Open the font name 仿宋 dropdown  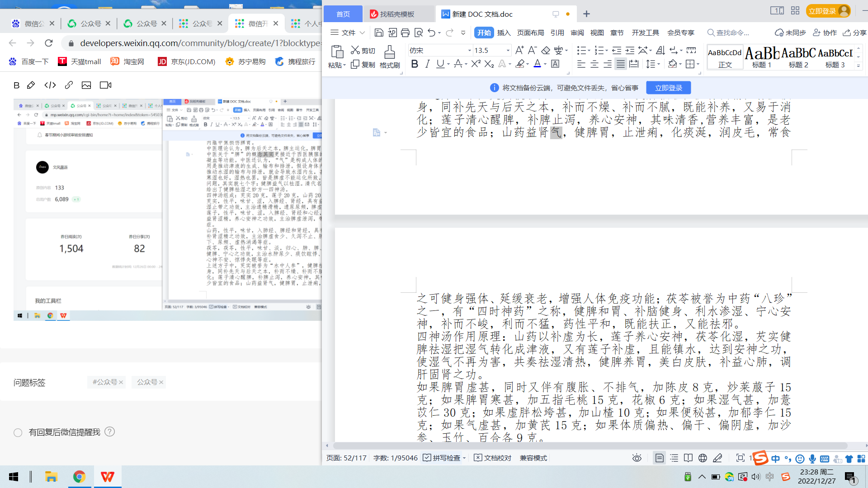[469, 51]
